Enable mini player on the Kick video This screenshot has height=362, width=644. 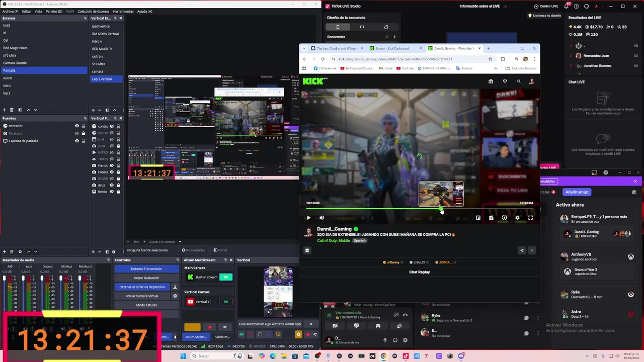tap(478, 218)
